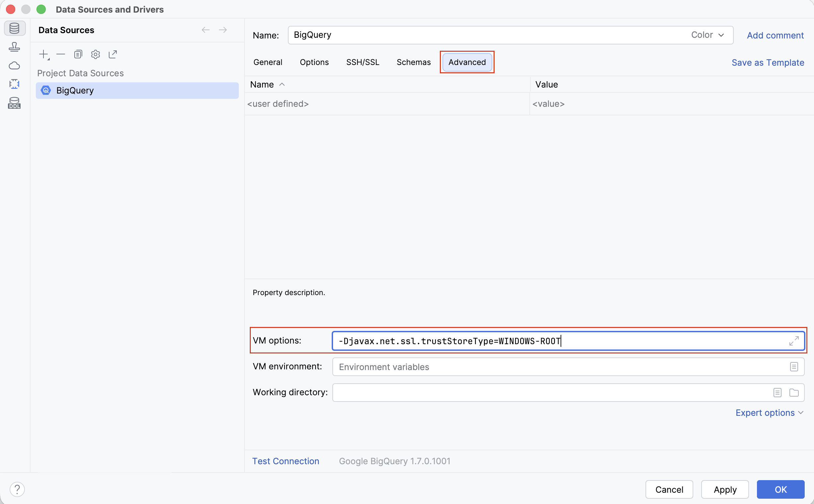814x504 pixels.
Task: Click the Add comment link
Action: pyautogui.click(x=775, y=35)
